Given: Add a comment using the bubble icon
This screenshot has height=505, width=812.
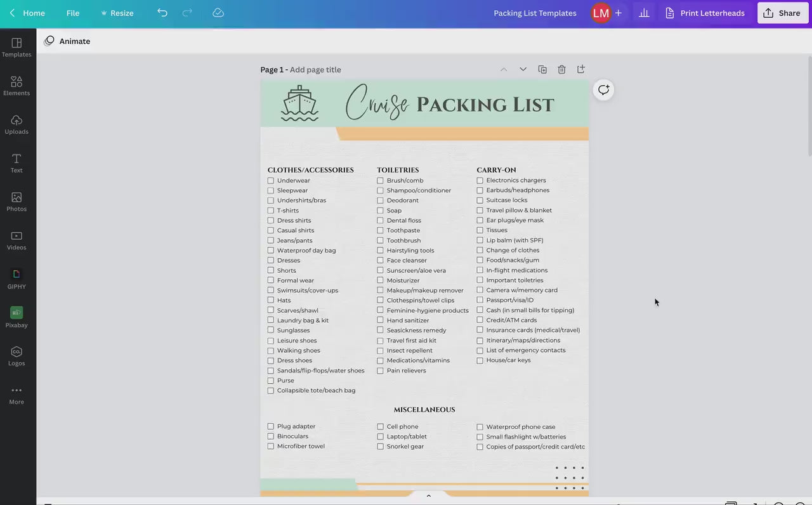Looking at the screenshot, I should (x=603, y=89).
